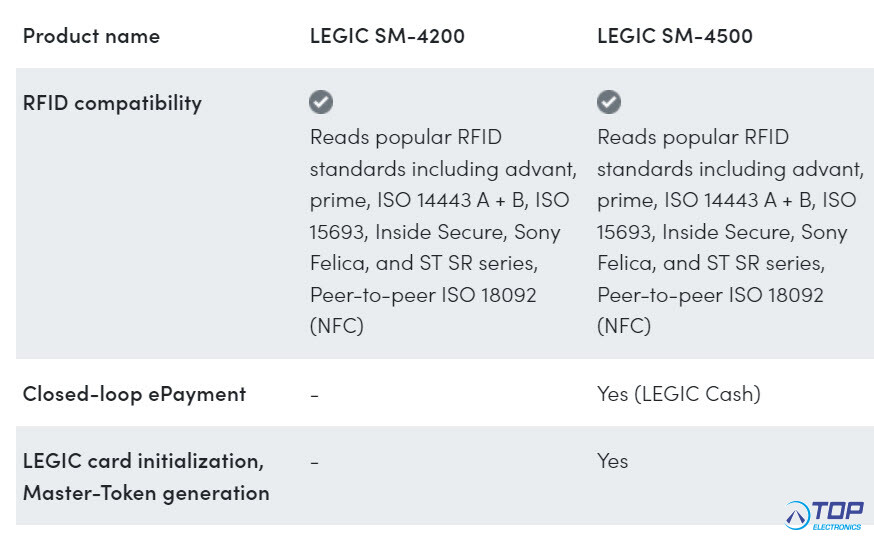
Task: Click the Closed-loop ePayment row label
Action: (x=134, y=395)
